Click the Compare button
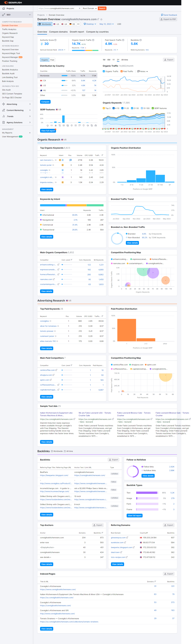 [45, 102]
